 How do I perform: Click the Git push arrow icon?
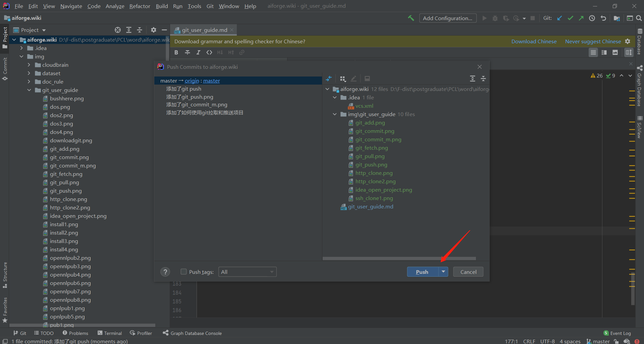coord(581,18)
